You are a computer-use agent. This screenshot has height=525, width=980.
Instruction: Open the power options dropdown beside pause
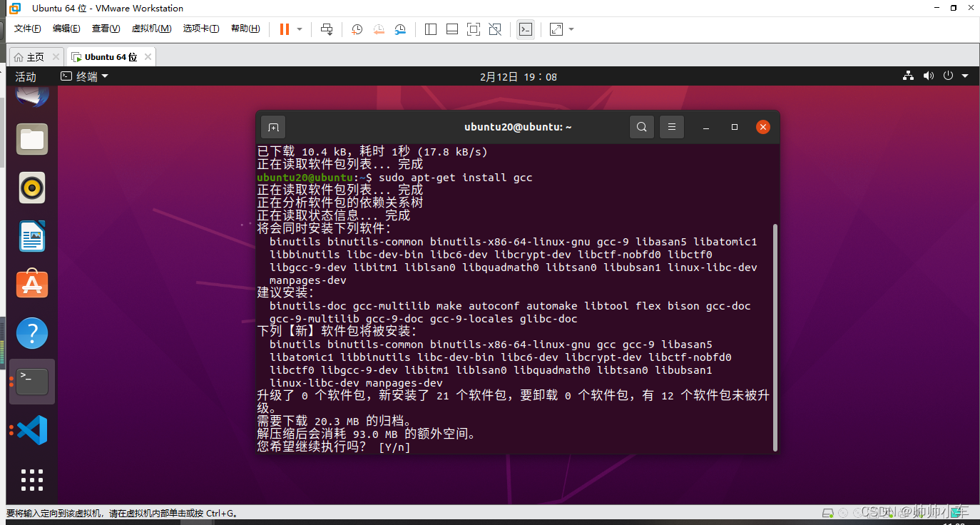coord(300,29)
